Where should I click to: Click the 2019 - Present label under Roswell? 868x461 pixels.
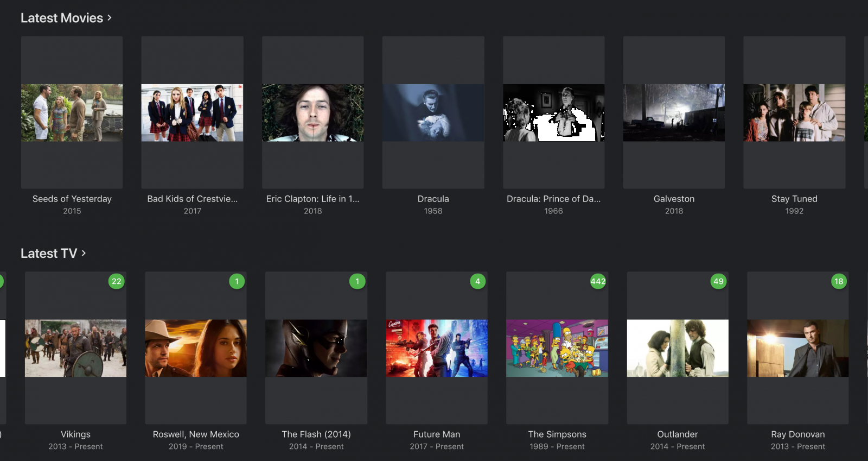coord(196,447)
